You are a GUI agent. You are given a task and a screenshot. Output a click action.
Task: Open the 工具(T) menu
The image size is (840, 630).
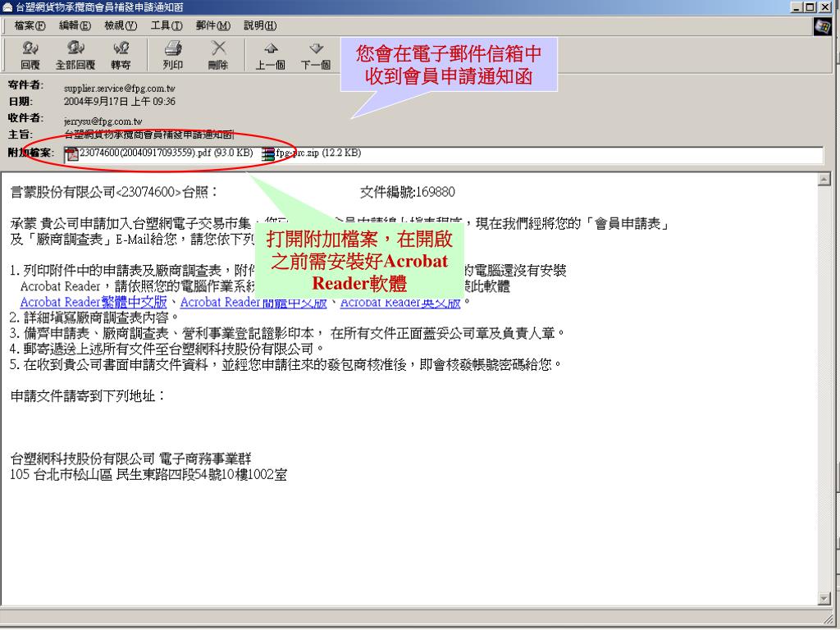(x=167, y=25)
